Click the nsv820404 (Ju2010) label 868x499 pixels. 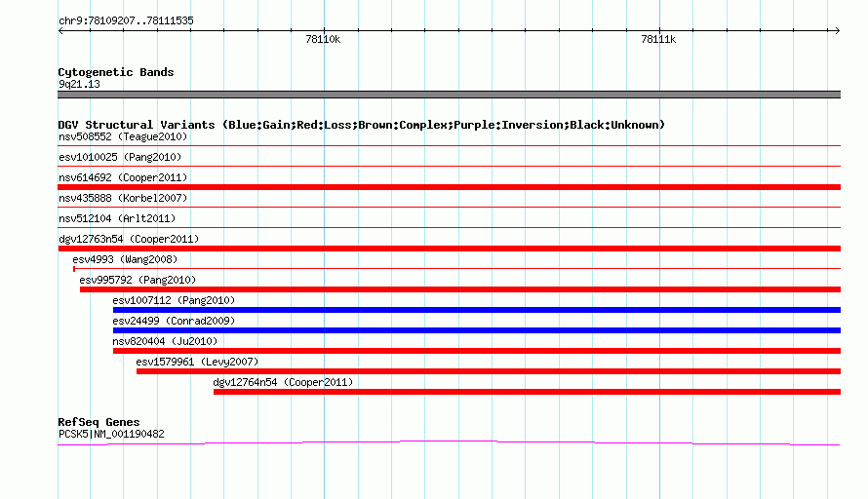click(x=165, y=341)
